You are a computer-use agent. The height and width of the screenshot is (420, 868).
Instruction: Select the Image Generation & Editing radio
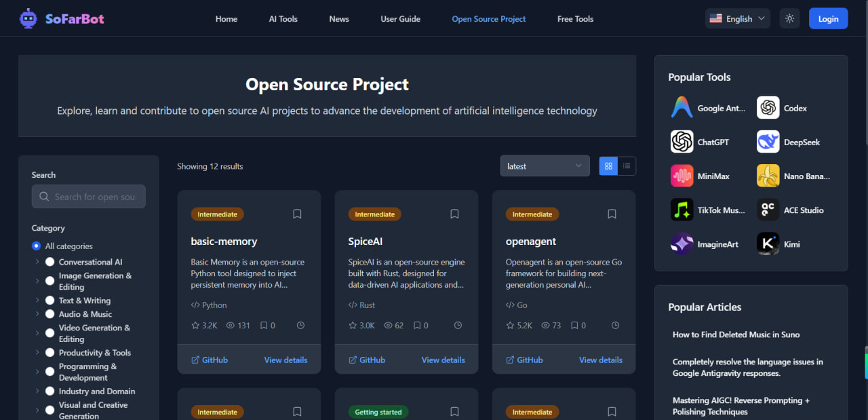click(x=50, y=281)
